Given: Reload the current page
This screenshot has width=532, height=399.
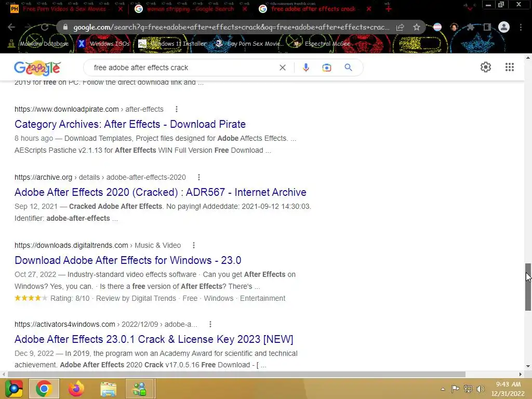Looking at the screenshot, I should [x=45, y=27].
